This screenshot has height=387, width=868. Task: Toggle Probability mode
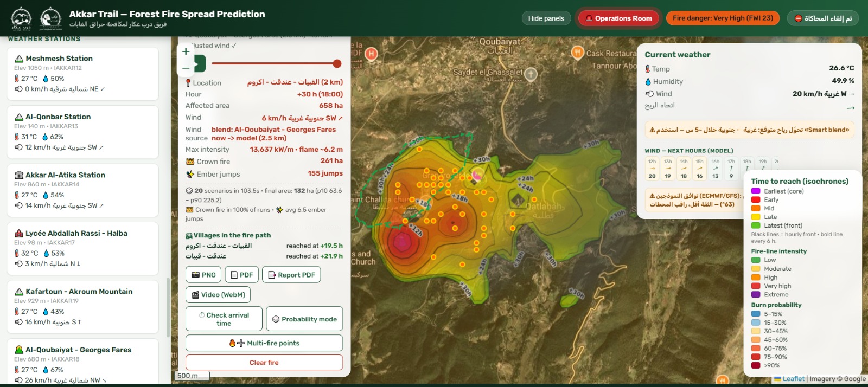305,319
